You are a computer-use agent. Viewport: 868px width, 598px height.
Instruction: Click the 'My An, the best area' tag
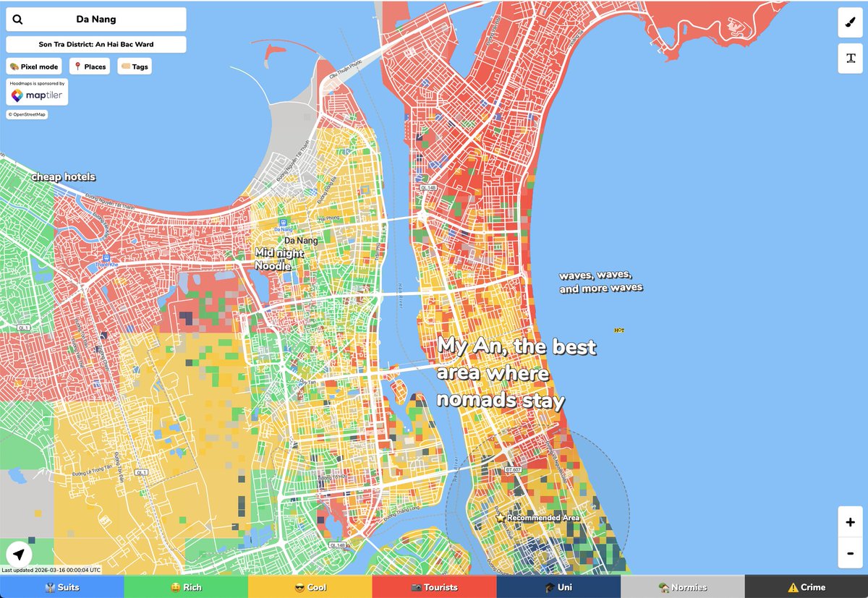516,373
